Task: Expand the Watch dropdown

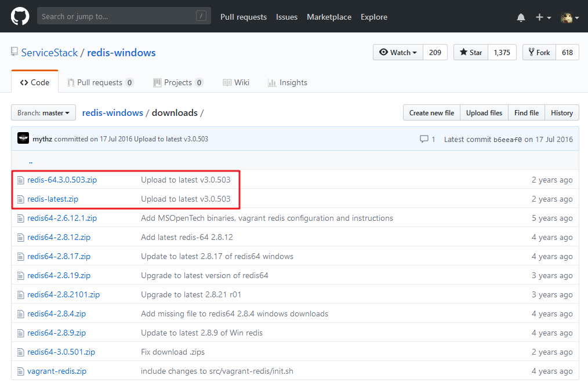Action: 398,52
